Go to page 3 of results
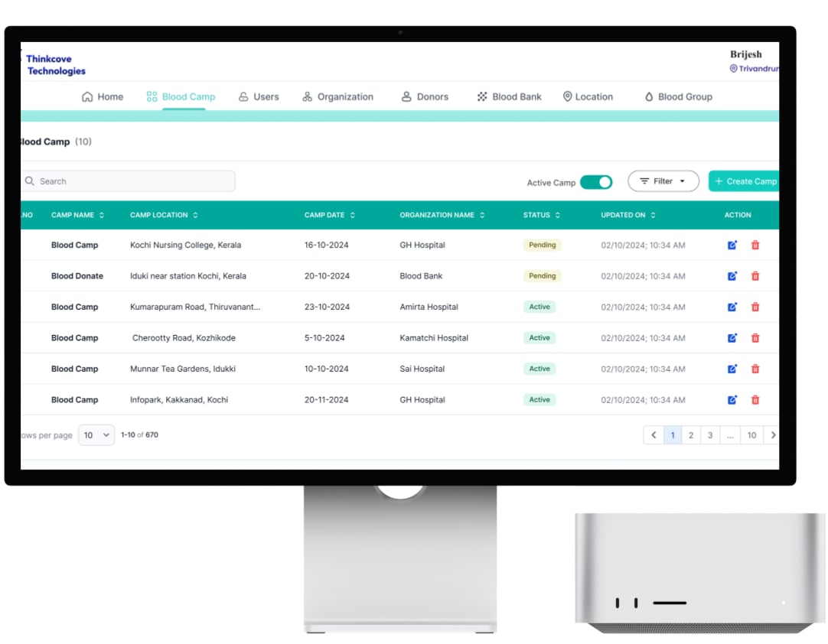 click(710, 435)
